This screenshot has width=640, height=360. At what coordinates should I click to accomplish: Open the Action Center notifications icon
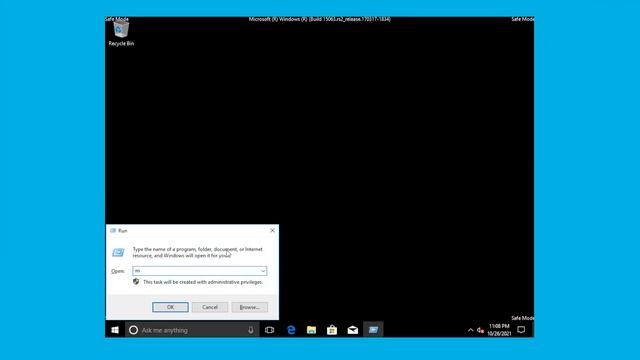click(x=521, y=330)
